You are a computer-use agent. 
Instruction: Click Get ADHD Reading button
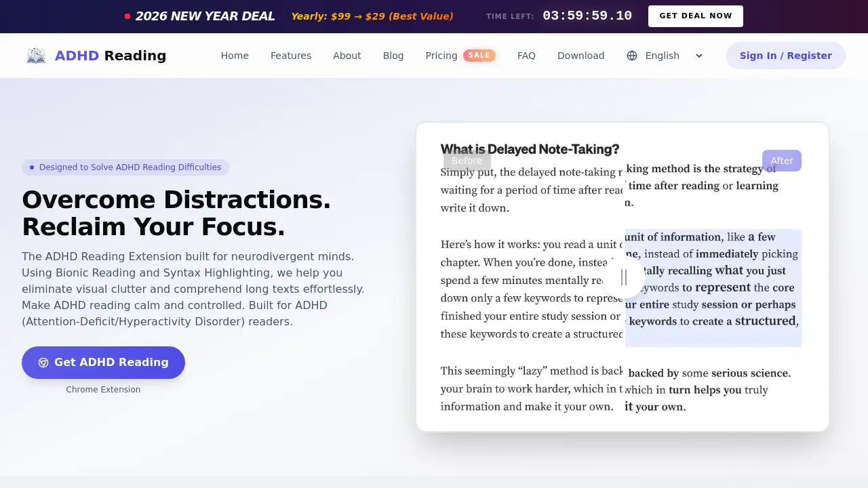click(x=103, y=363)
